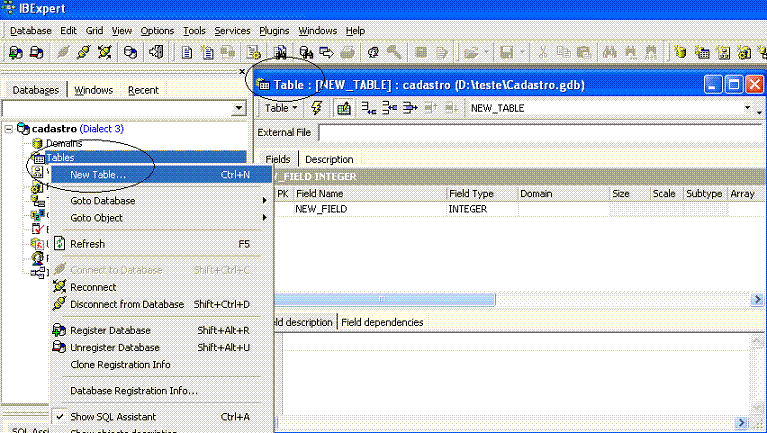Open the NEW_TABLE name combo box arrow
767x433 pixels.
tap(747, 108)
